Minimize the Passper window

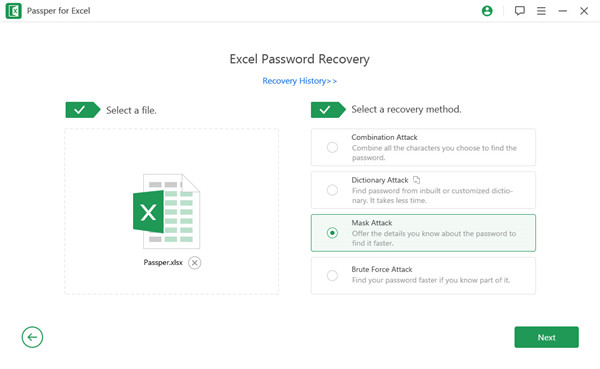point(562,11)
